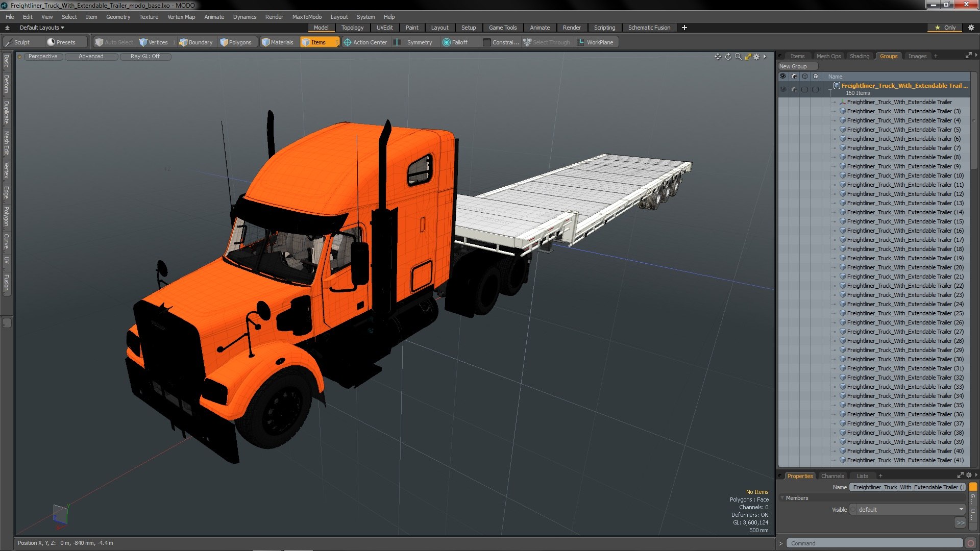The width and height of the screenshot is (980, 551).
Task: Open the Ray GL: Off dropdown
Action: 145,57
